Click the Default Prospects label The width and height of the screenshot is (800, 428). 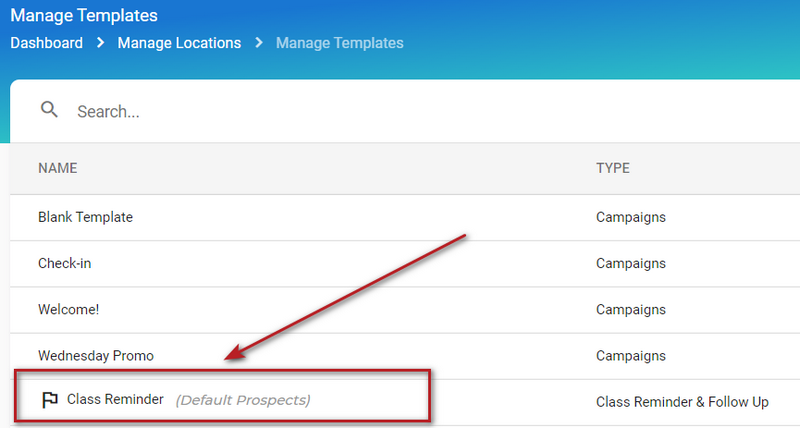click(243, 400)
